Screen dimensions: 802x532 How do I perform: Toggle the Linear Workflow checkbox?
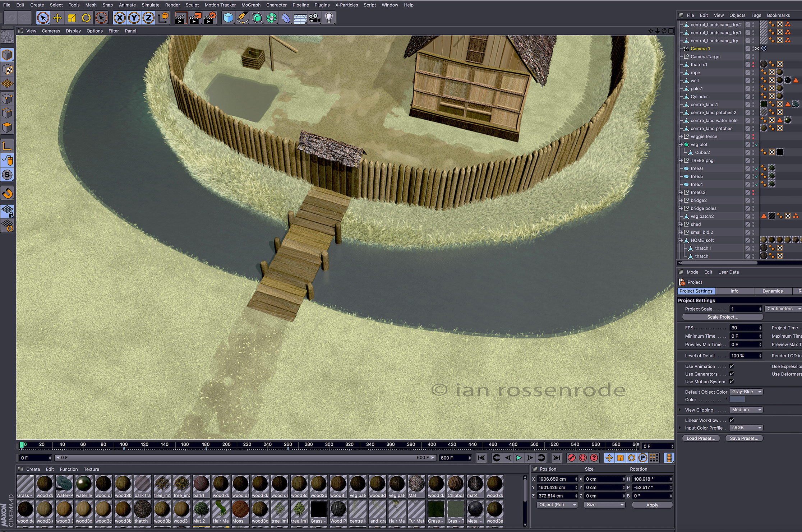pyautogui.click(x=732, y=420)
